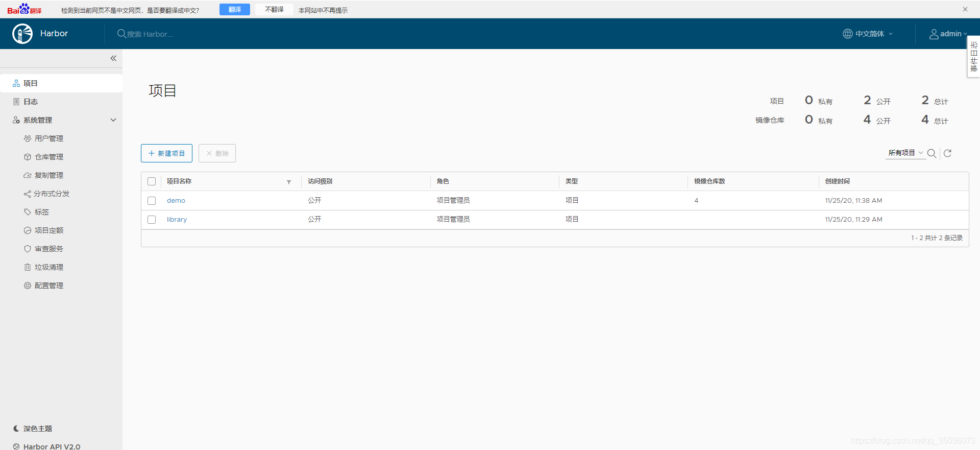The width and height of the screenshot is (980, 450).
Task: Click the filter icon in 项目名称 column
Action: click(x=289, y=182)
